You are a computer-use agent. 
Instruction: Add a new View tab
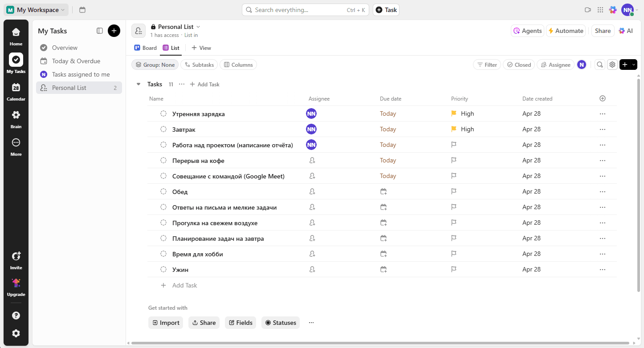click(201, 48)
